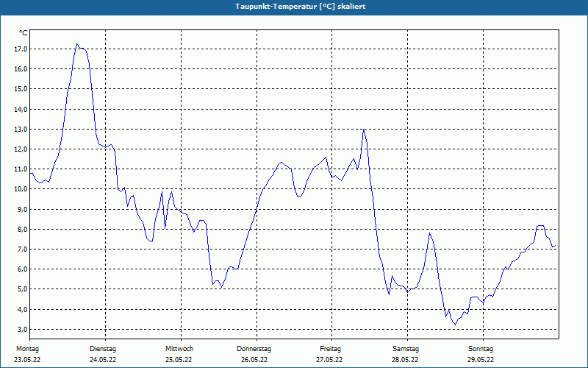Click the 15,0 y-axis label
Image resolution: width=588 pixels, height=368 pixels.
pos(21,88)
